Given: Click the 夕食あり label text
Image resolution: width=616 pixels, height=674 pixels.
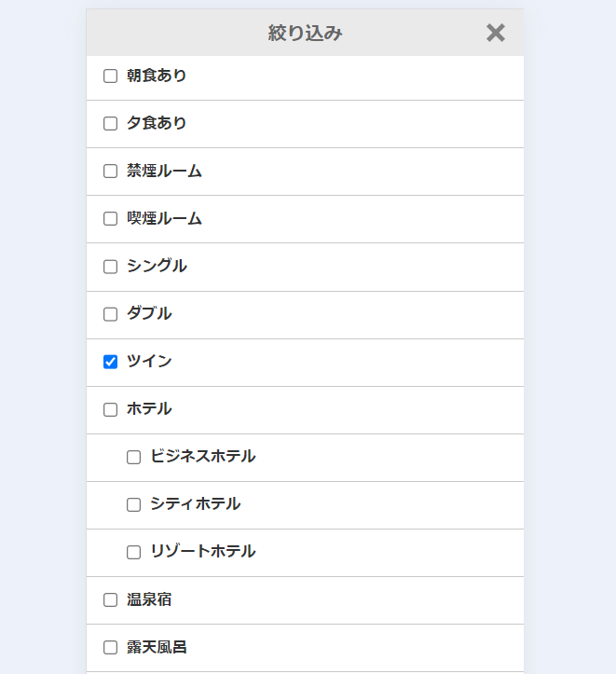Looking at the screenshot, I should point(157,123).
